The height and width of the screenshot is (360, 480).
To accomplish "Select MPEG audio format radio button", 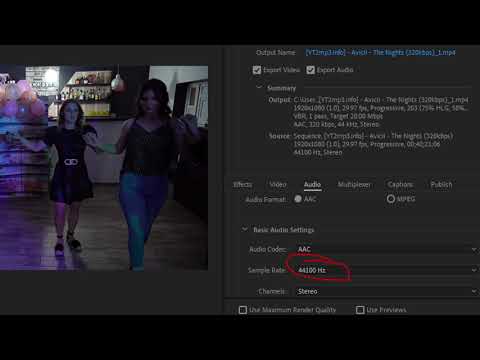I will coord(391,199).
